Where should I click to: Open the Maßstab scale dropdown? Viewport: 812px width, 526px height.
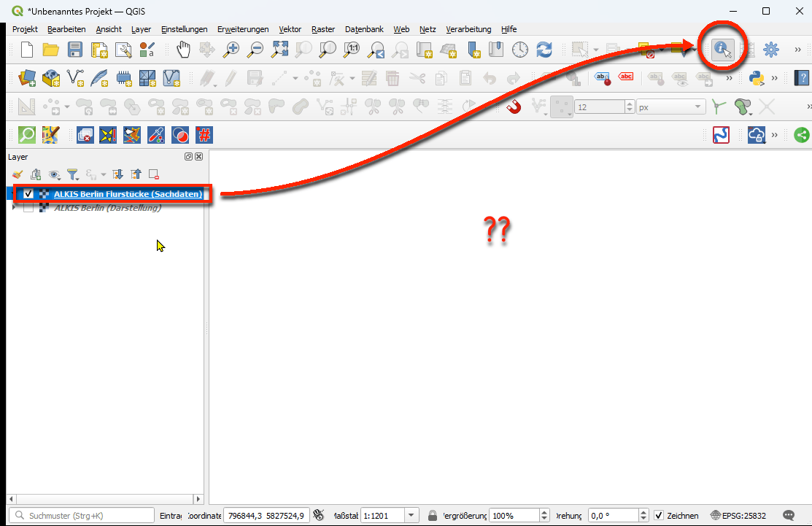pyautogui.click(x=411, y=515)
